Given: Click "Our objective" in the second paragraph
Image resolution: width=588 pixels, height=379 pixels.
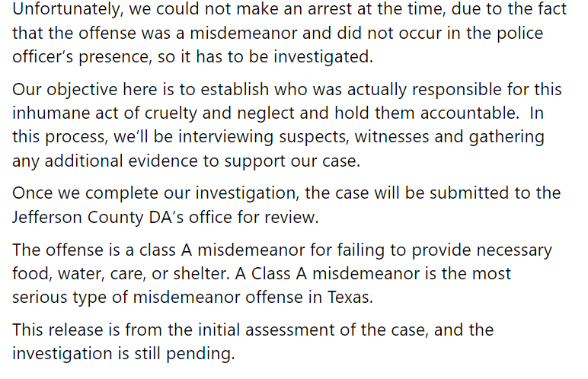Looking at the screenshot, I should 65,90.
